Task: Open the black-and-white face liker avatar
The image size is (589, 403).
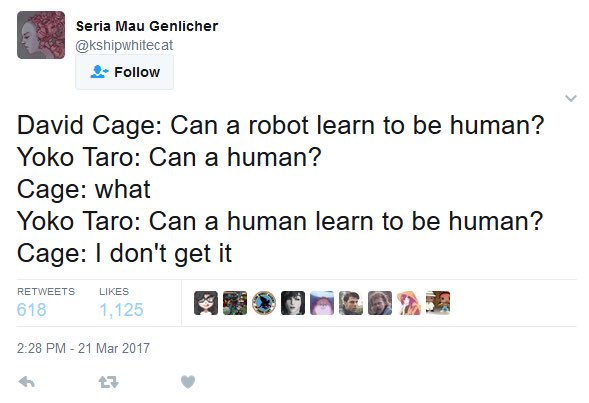Action: tap(293, 303)
